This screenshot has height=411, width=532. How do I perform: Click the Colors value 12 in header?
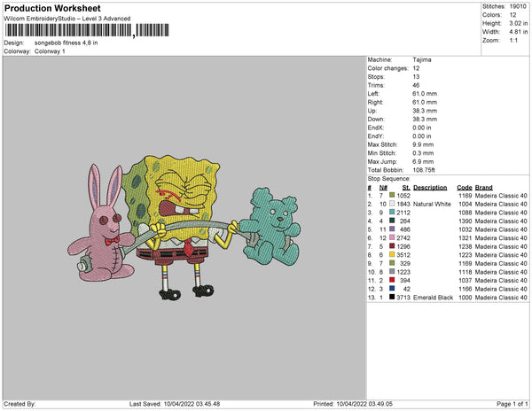click(512, 15)
